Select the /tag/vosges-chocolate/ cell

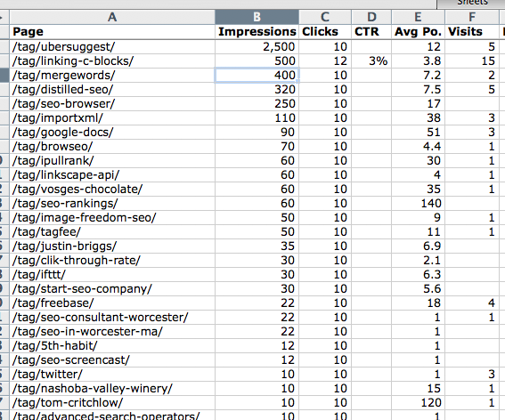(112, 190)
